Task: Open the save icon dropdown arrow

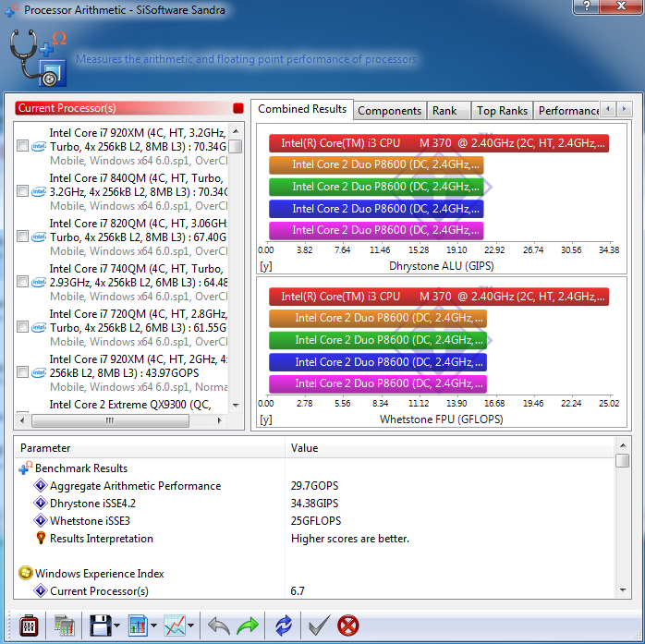Action: pos(116,626)
